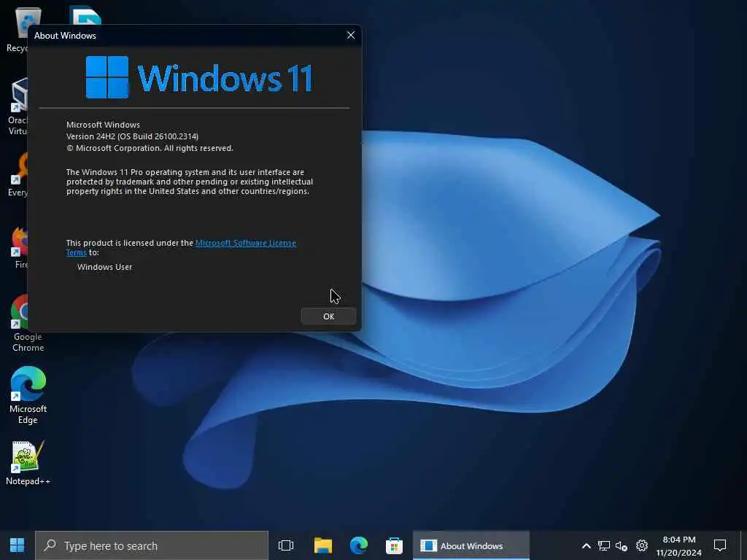Viewport: 747px width, 560px height.
Task: Show hidden system tray icons
Action: coord(587,545)
